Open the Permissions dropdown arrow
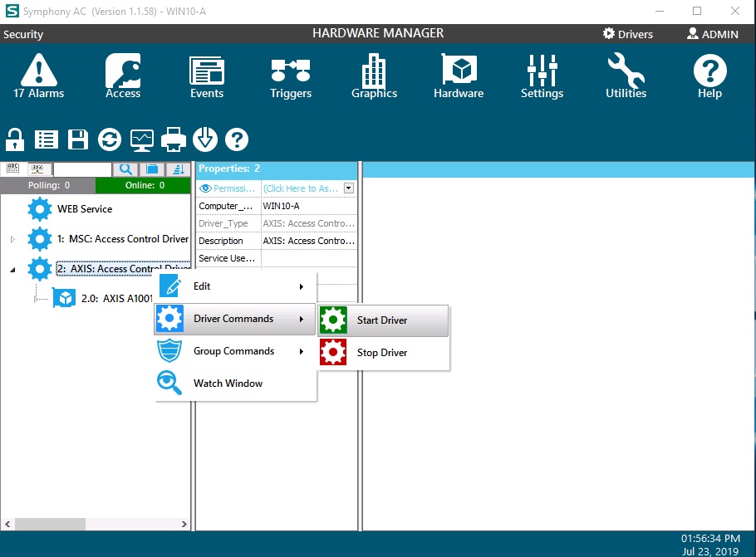 (349, 188)
